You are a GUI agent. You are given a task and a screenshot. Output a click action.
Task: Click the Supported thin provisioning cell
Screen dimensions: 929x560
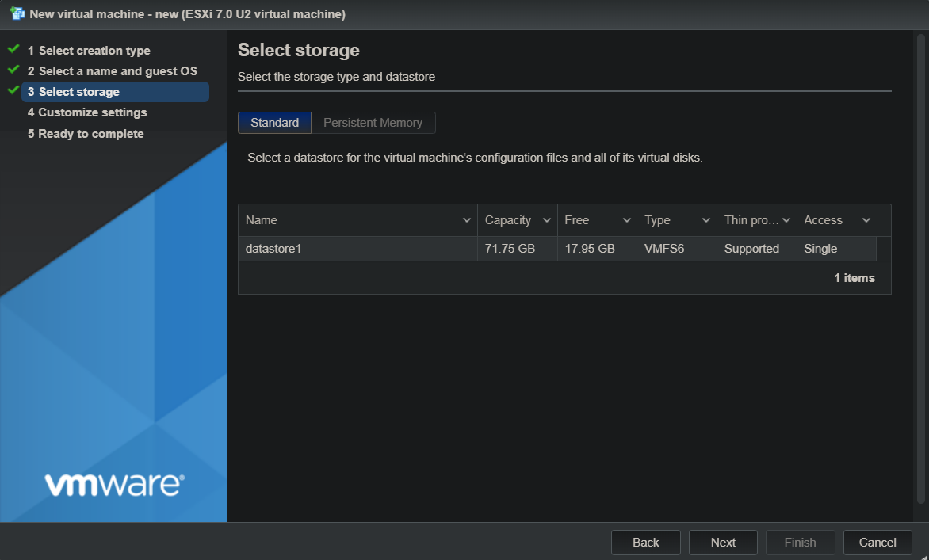756,249
